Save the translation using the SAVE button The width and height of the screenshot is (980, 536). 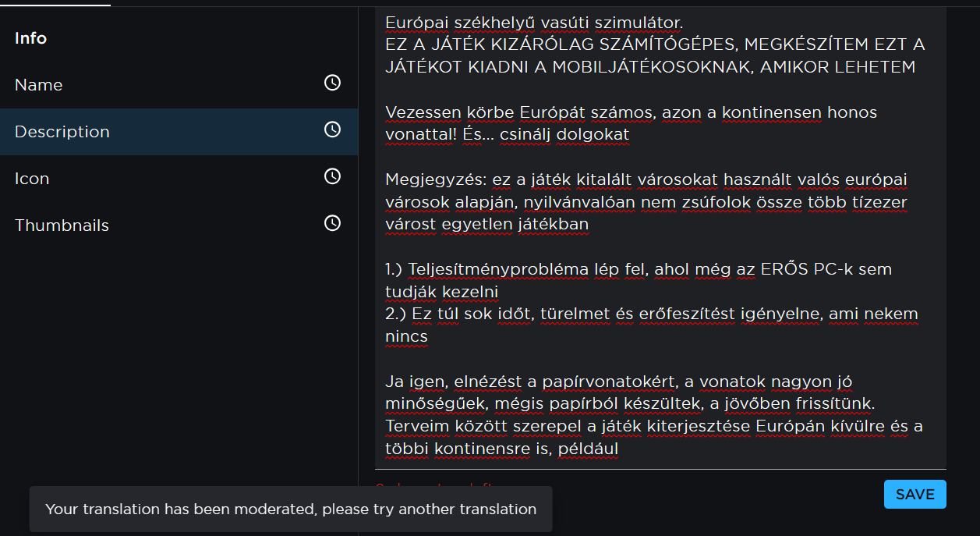click(x=915, y=494)
